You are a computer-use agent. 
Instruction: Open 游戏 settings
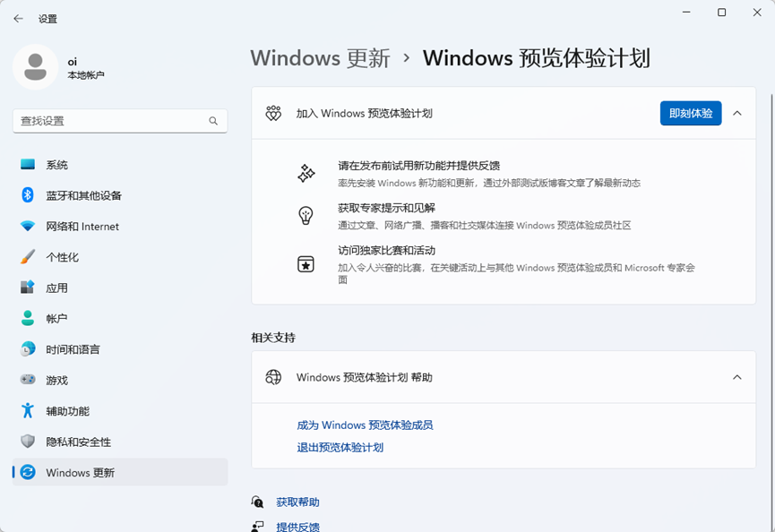click(x=120, y=380)
